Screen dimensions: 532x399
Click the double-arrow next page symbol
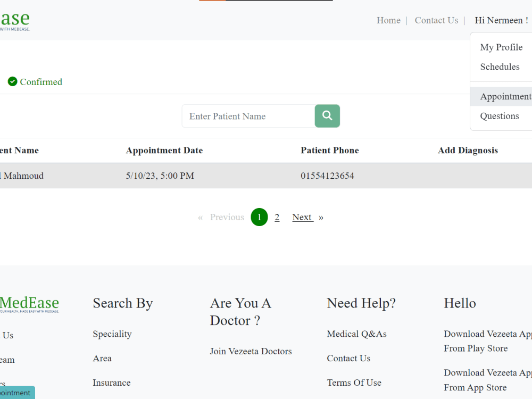(321, 218)
